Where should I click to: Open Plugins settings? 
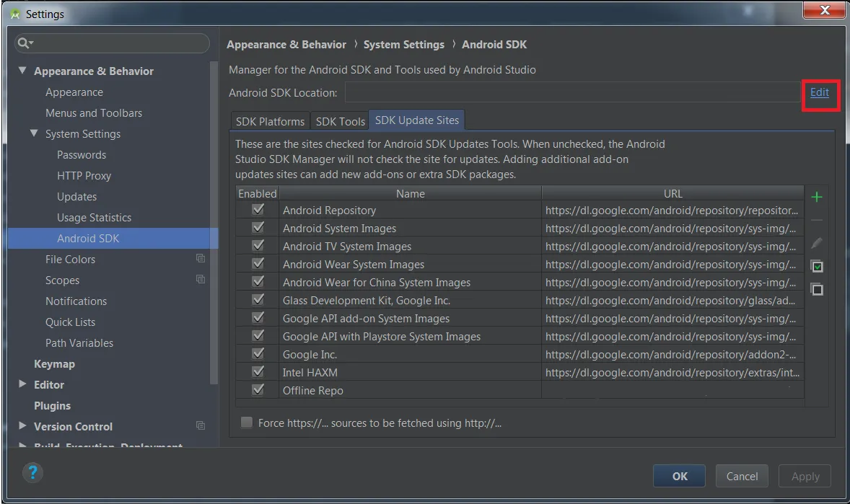(x=52, y=405)
